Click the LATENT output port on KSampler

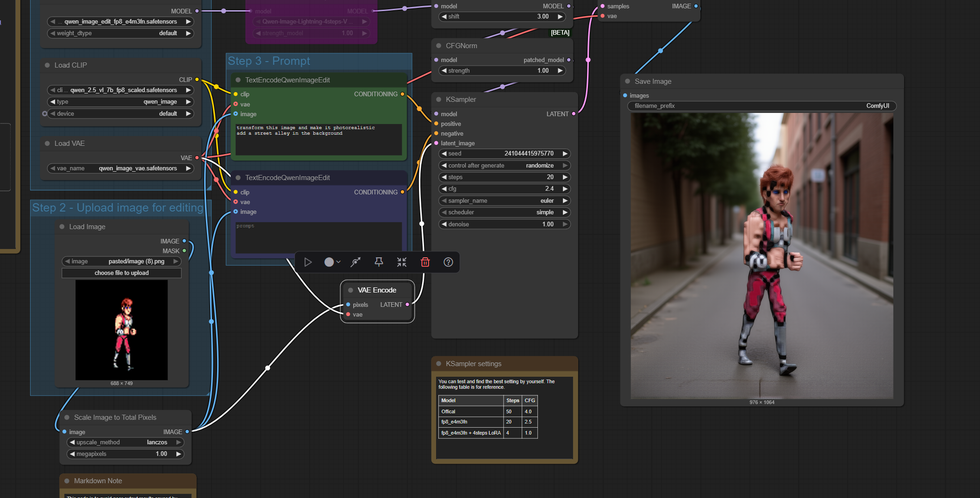point(574,114)
